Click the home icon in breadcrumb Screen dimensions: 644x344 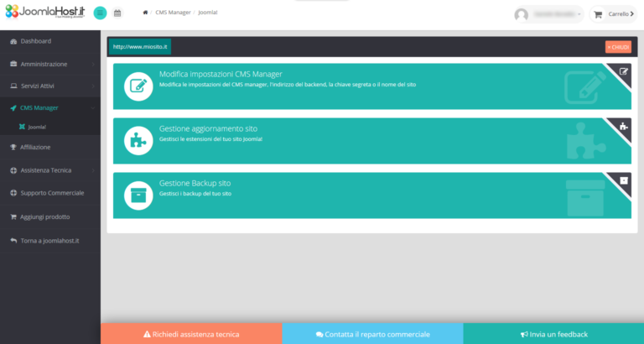(146, 13)
